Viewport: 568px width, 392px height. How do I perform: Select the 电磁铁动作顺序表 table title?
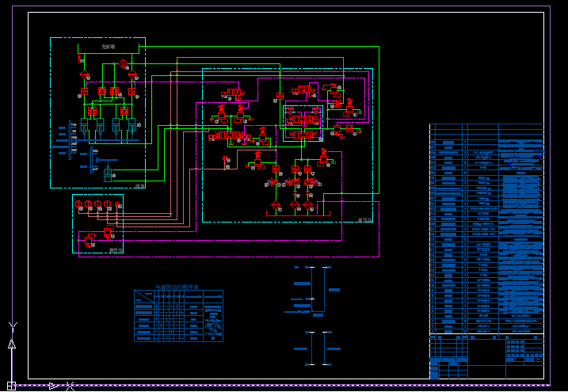coord(177,288)
